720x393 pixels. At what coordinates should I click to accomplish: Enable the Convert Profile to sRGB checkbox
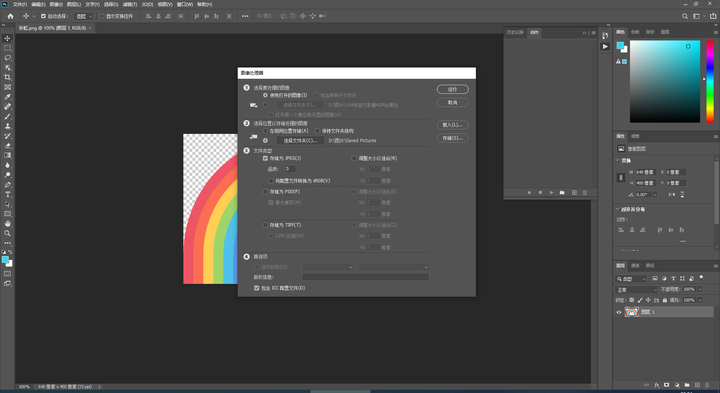pos(271,180)
